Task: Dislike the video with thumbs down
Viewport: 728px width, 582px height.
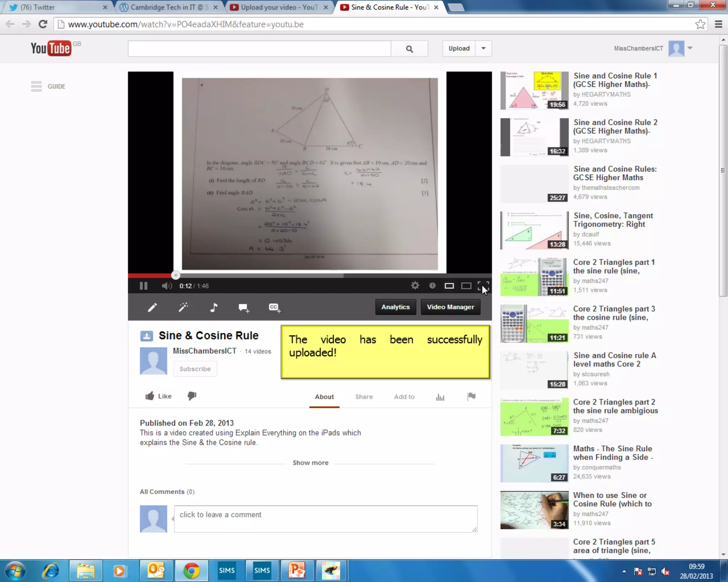Action: (x=192, y=396)
